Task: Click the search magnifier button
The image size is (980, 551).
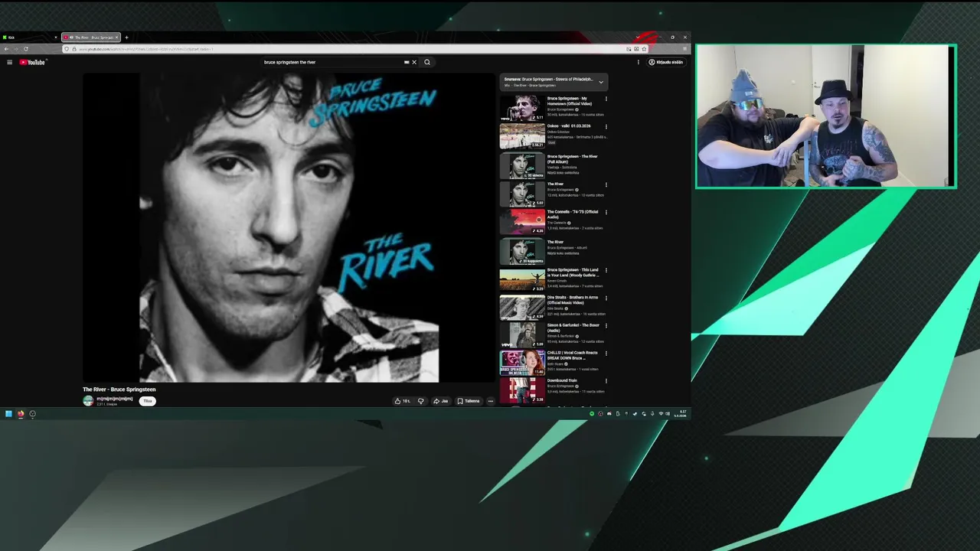Action: tap(427, 62)
